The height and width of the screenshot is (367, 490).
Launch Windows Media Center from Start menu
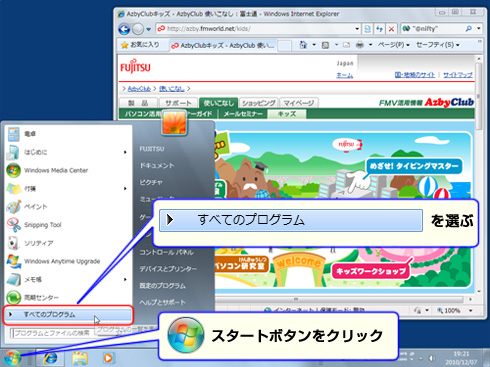point(67,170)
